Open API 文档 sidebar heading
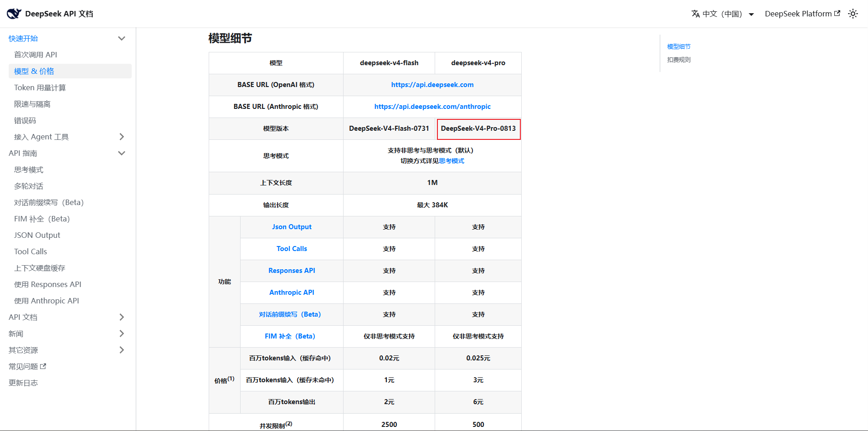868x431 pixels. [23, 317]
